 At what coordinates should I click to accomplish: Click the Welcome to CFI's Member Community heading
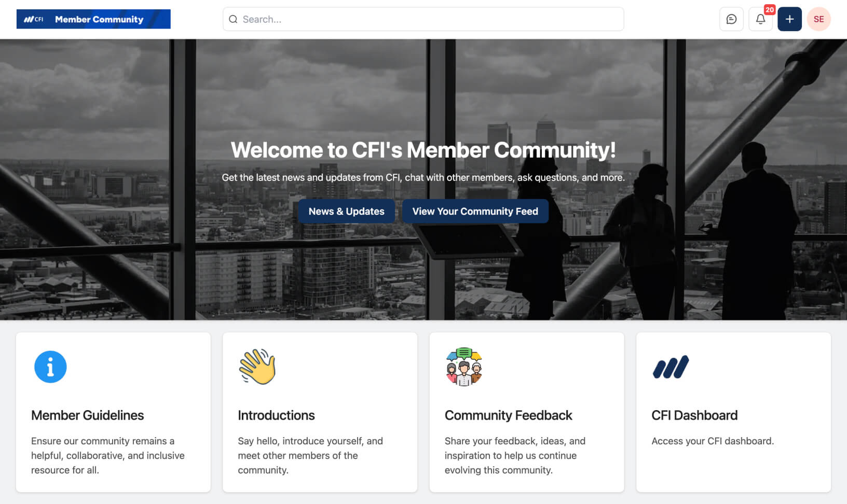[x=423, y=150]
